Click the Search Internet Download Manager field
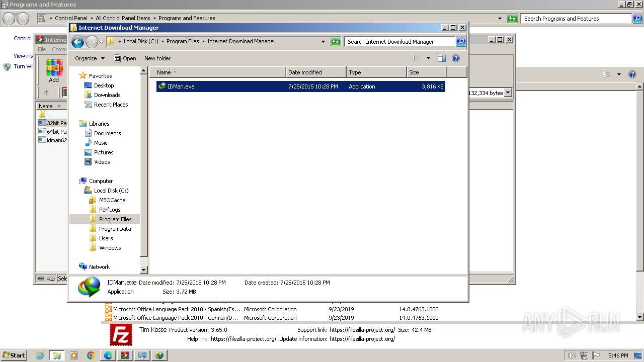 pyautogui.click(x=400, y=42)
